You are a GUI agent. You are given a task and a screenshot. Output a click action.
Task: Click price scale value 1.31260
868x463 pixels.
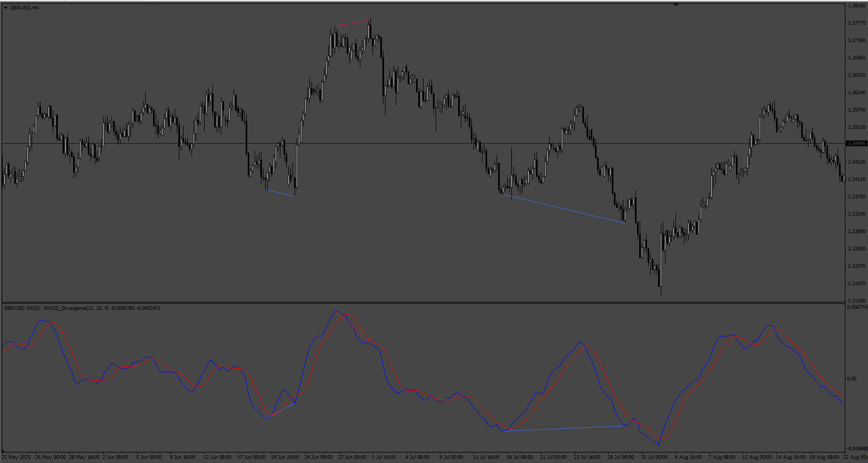click(x=857, y=301)
